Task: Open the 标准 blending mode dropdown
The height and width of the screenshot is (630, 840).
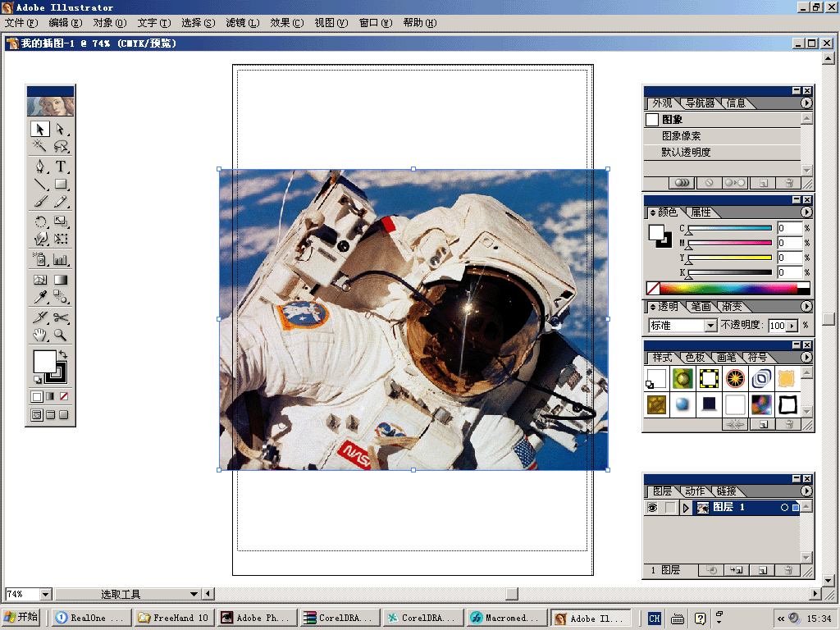Action: point(710,325)
